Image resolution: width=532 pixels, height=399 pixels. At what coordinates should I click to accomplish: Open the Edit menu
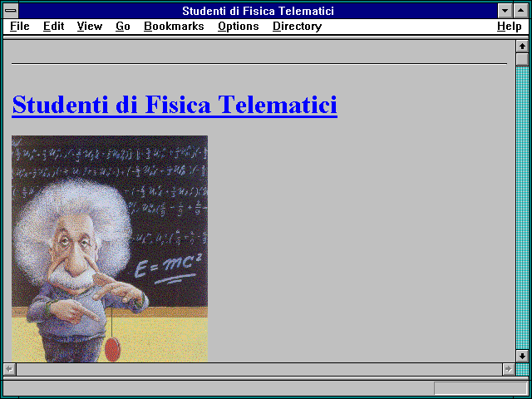(53, 26)
